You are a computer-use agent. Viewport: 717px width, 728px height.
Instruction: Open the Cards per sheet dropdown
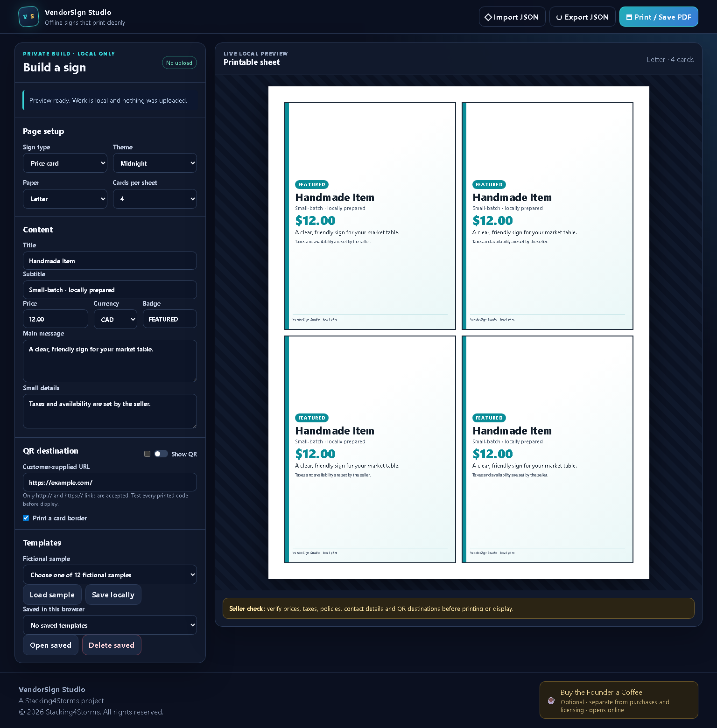(155, 199)
